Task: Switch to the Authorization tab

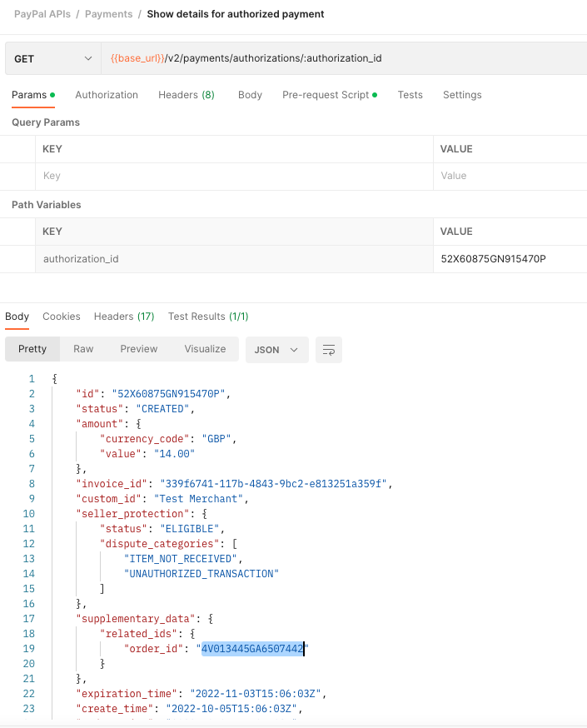Action: (107, 95)
